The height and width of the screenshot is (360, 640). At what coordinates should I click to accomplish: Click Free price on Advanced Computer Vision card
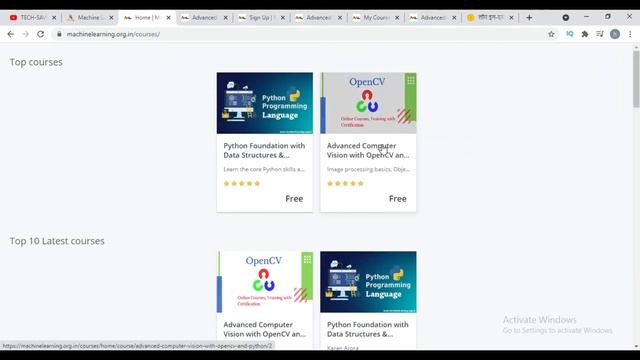pyautogui.click(x=398, y=199)
